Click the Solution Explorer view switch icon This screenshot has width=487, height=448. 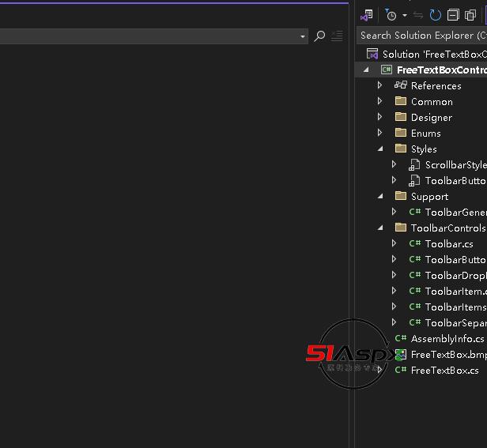[x=366, y=15]
